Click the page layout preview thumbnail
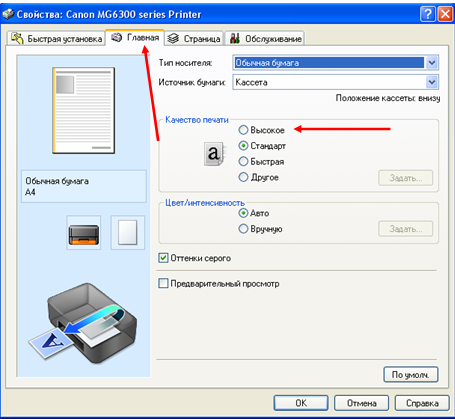This screenshot has height=419, width=455. pos(83,111)
